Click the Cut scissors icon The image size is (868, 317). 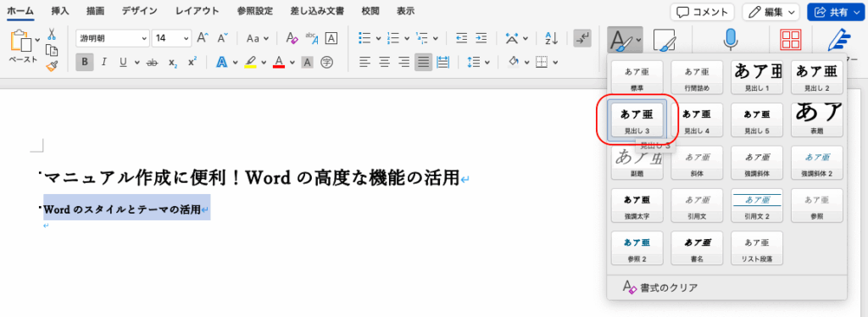52,34
